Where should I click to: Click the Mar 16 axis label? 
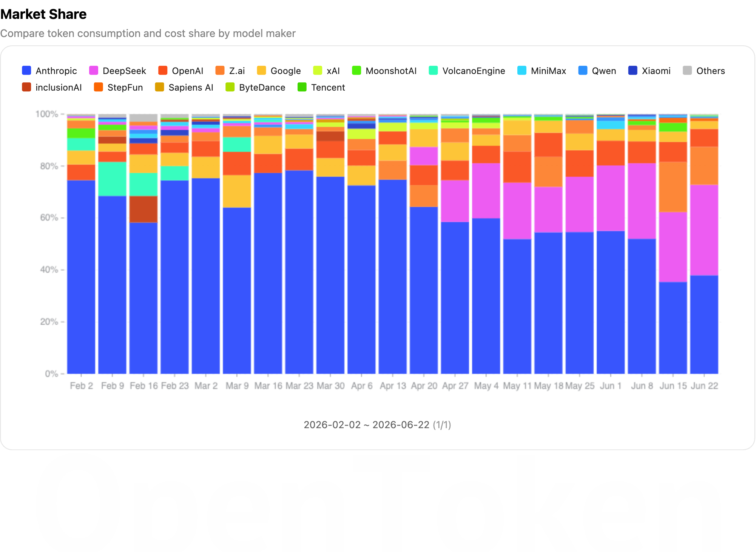point(268,386)
